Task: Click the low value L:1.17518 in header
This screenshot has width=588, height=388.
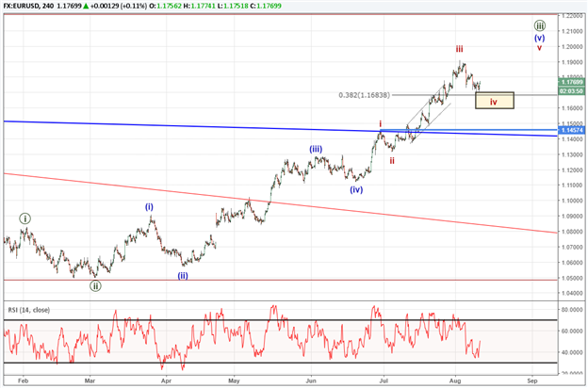Action: click(232, 6)
